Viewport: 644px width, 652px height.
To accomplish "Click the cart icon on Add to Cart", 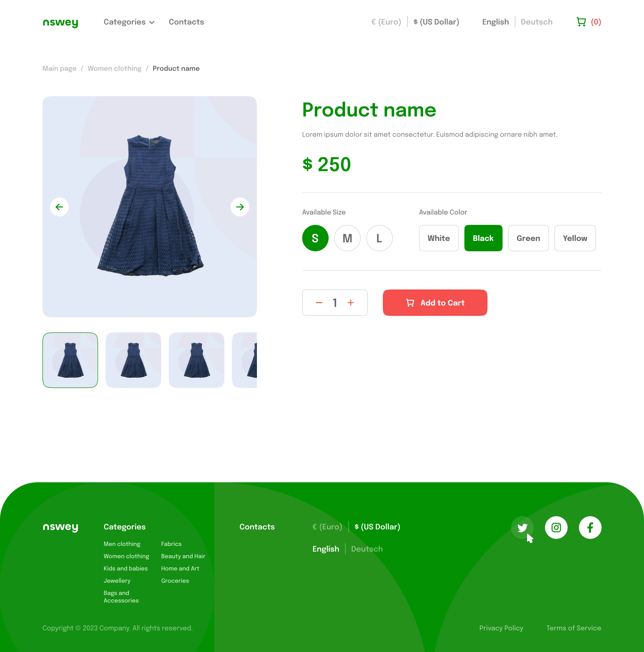I will pyautogui.click(x=410, y=302).
